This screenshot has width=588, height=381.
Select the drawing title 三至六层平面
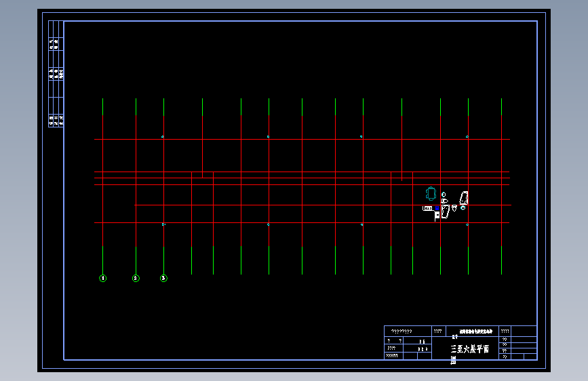click(470, 349)
